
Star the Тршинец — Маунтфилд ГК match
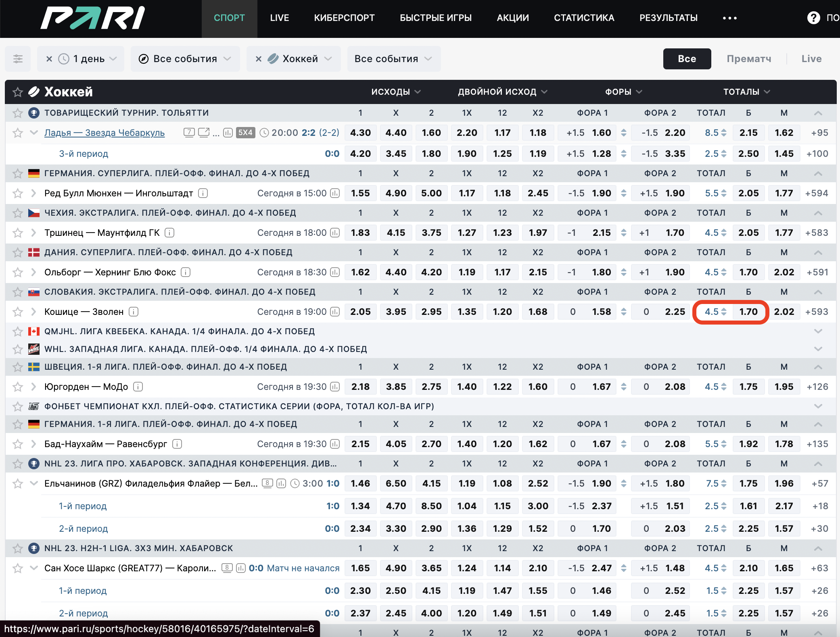[x=17, y=233]
